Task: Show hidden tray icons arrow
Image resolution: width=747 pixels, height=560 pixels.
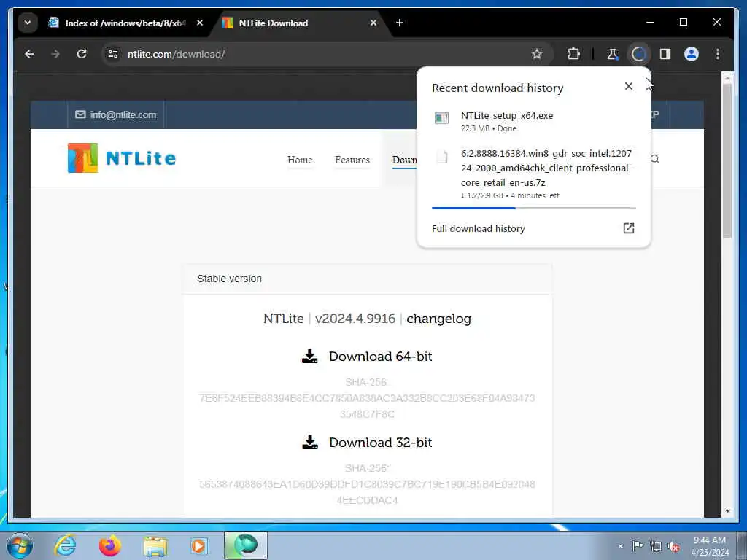Action: tap(620, 546)
